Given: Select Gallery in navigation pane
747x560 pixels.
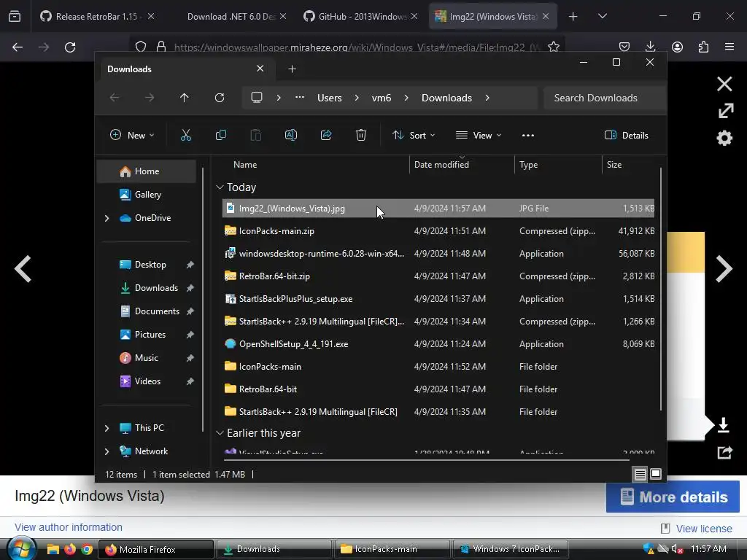Looking at the screenshot, I should (x=146, y=194).
